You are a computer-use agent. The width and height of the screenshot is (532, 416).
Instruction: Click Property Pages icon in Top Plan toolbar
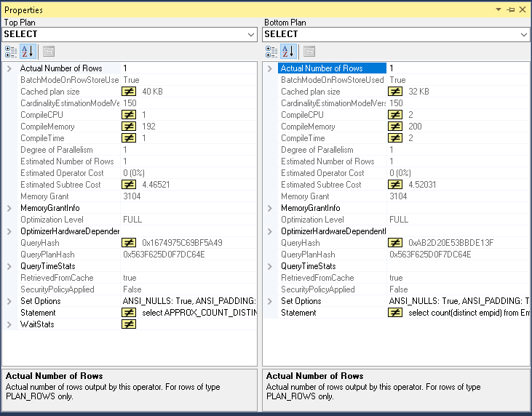pos(49,51)
